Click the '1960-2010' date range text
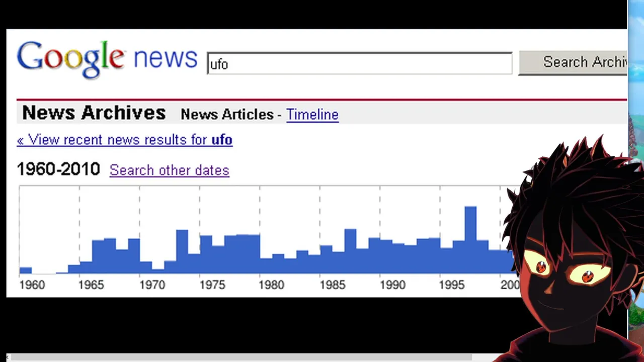The image size is (644, 362). pyautogui.click(x=58, y=169)
